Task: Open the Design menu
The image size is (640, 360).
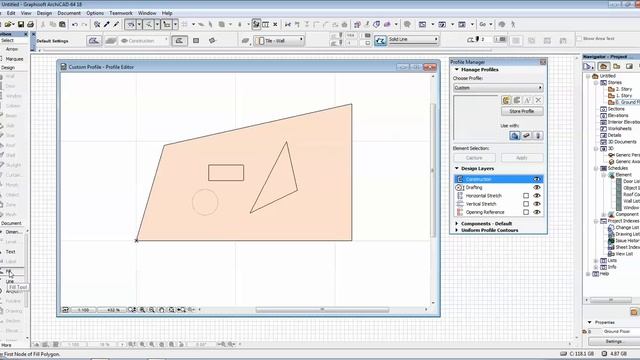Action: 44,13
